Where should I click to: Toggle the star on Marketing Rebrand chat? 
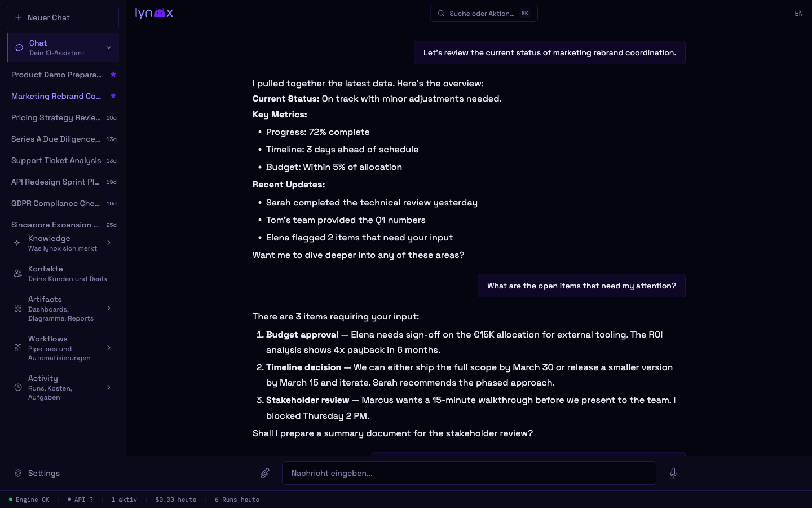click(x=113, y=96)
